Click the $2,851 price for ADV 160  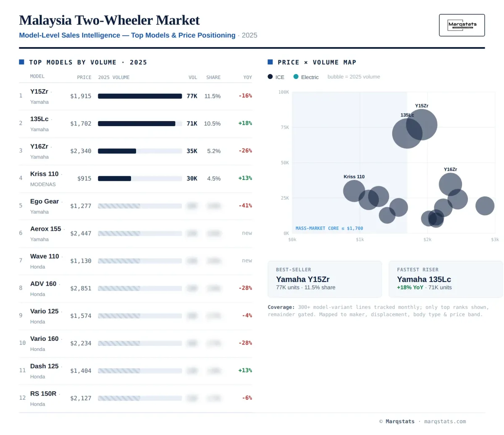click(81, 288)
